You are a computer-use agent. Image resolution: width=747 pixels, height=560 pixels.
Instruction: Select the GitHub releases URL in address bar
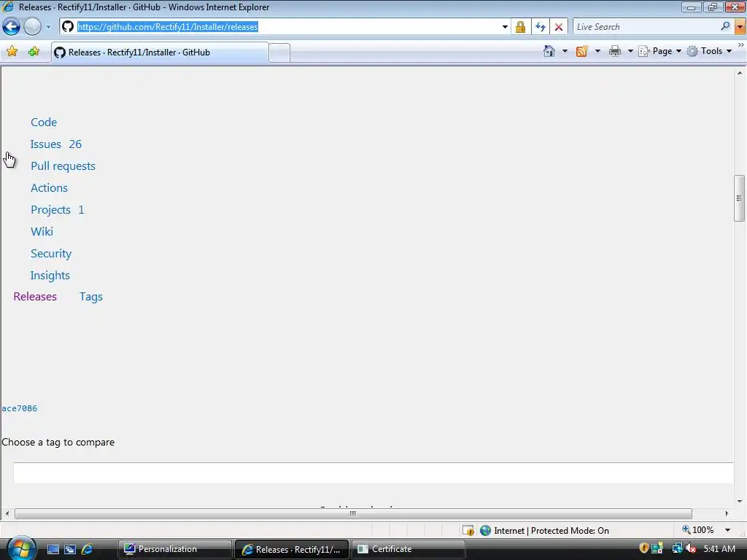click(x=168, y=27)
